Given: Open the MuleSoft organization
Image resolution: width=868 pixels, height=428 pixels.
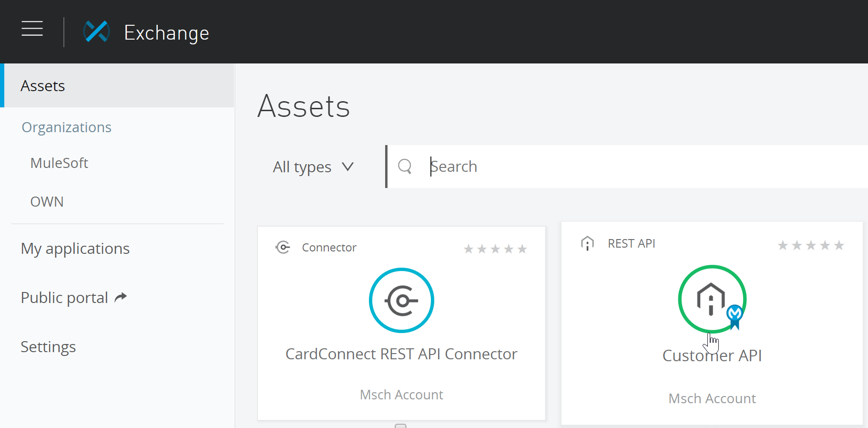Looking at the screenshot, I should (x=59, y=163).
